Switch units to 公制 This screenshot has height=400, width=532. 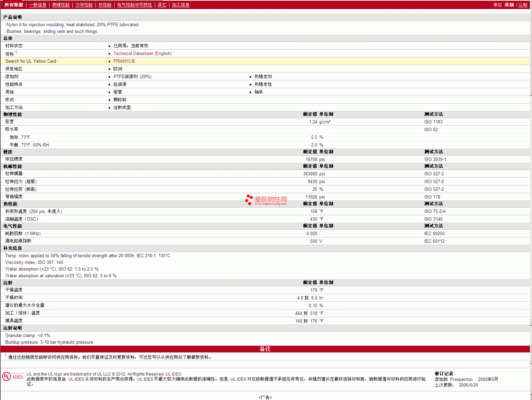point(523,5)
